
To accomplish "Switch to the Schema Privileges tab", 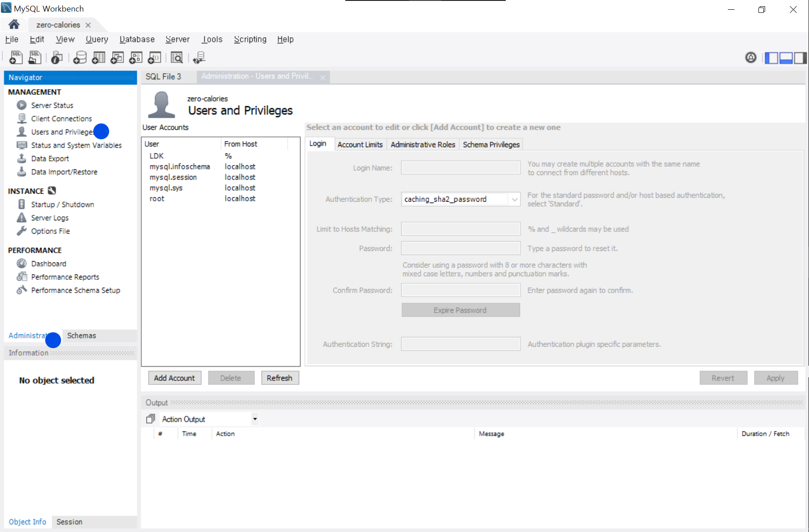I will click(x=491, y=145).
